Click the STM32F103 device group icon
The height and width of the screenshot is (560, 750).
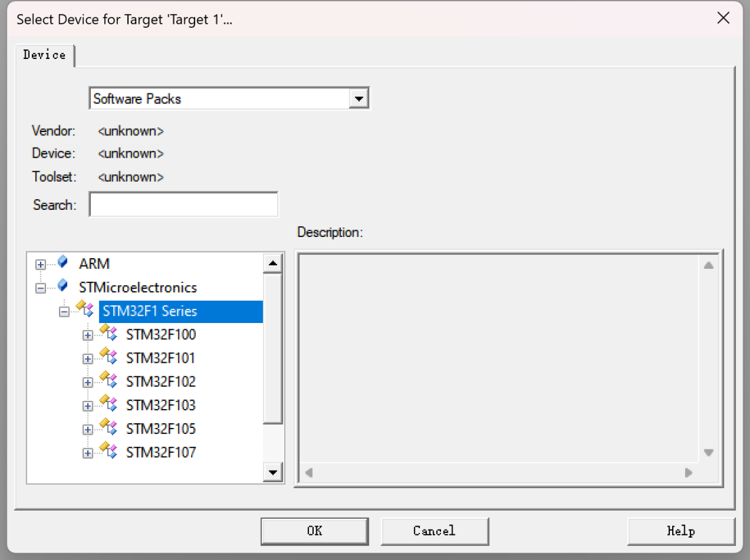[108, 403]
